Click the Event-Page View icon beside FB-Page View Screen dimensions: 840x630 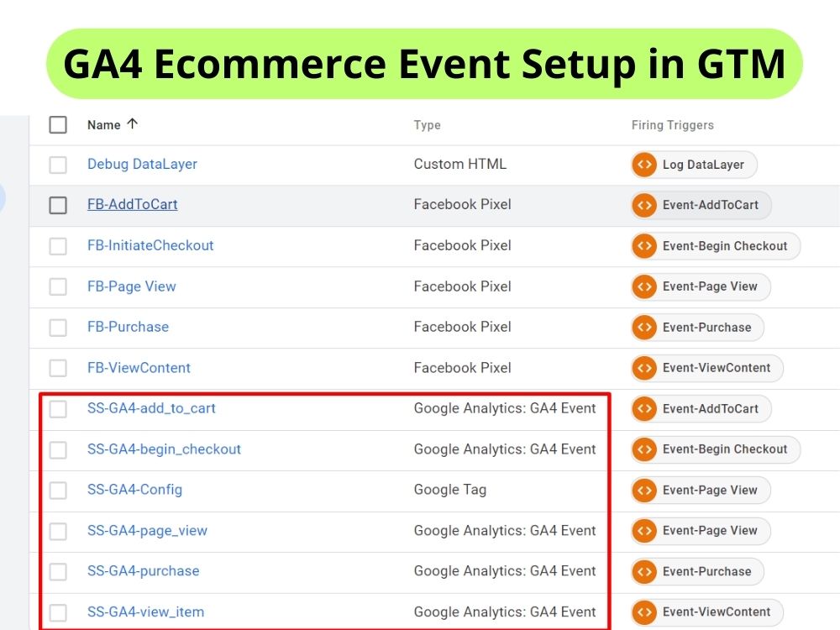pyautogui.click(x=643, y=286)
